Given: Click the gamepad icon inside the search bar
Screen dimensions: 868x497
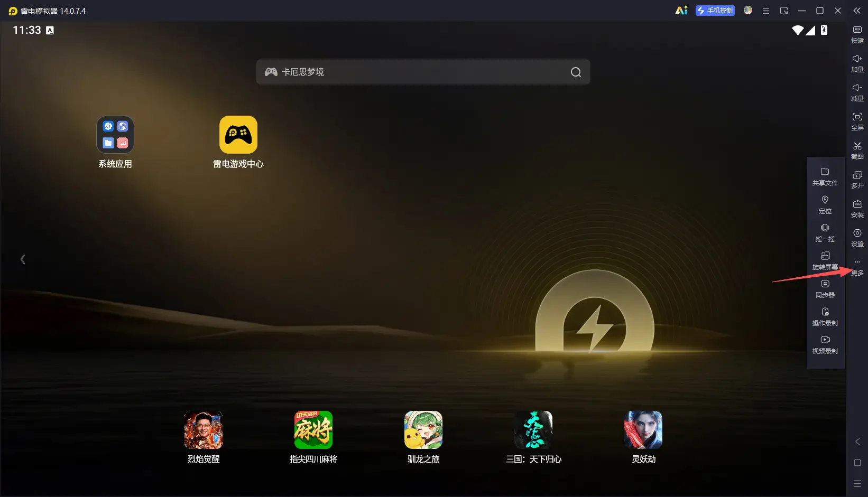Looking at the screenshot, I should pyautogui.click(x=271, y=72).
